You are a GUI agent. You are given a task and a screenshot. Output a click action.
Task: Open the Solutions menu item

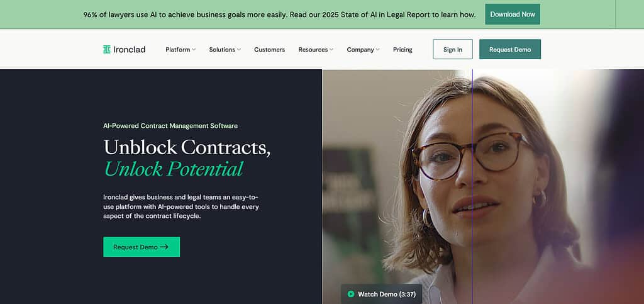(x=222, y=50)
